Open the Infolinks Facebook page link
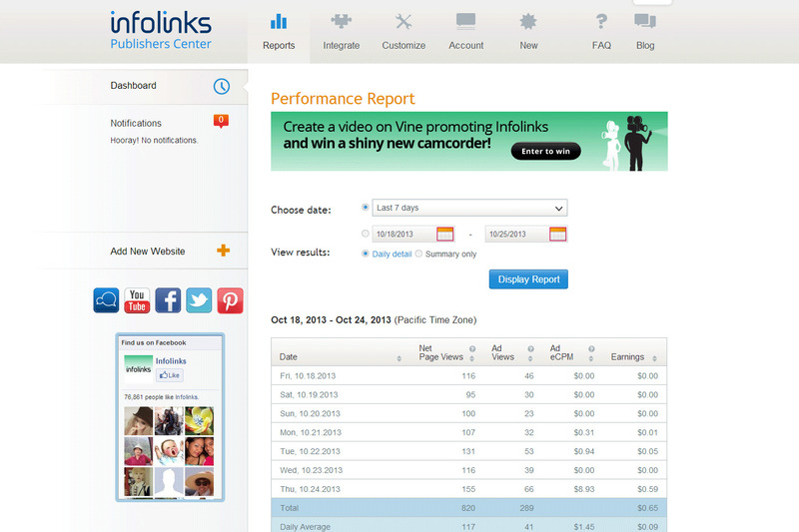799x532 pixels. [171, 361]
